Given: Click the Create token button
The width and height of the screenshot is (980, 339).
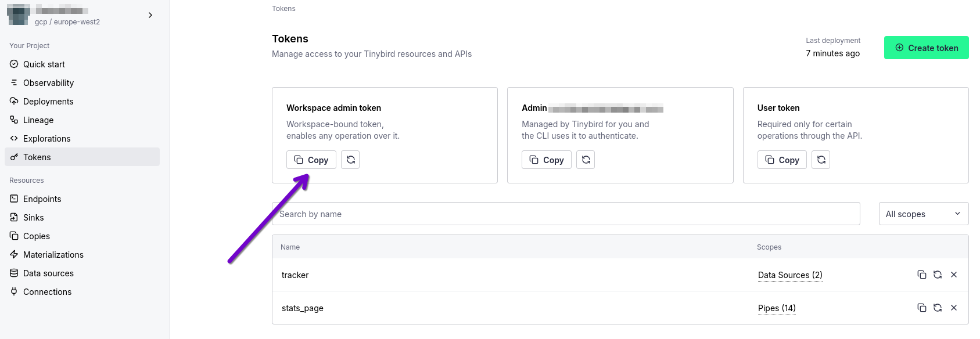Looking at the screenshot, I should (x=926, y=48).
